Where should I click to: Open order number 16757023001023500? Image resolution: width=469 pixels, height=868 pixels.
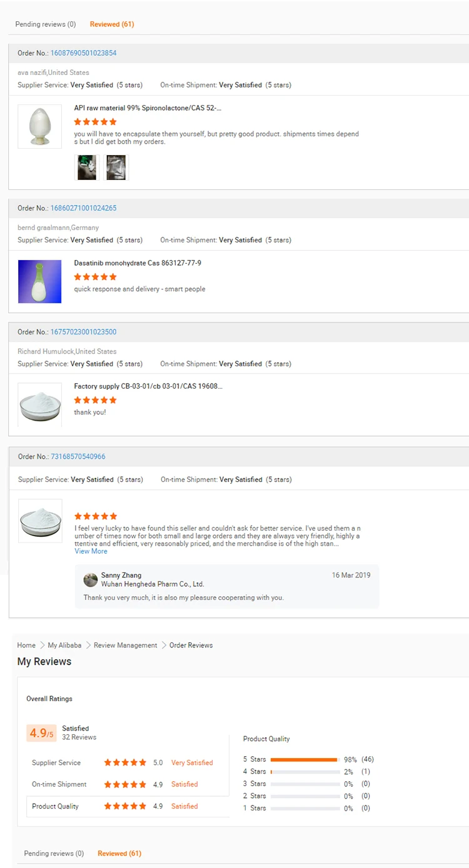pyautogui.click(x=83, y=332)
